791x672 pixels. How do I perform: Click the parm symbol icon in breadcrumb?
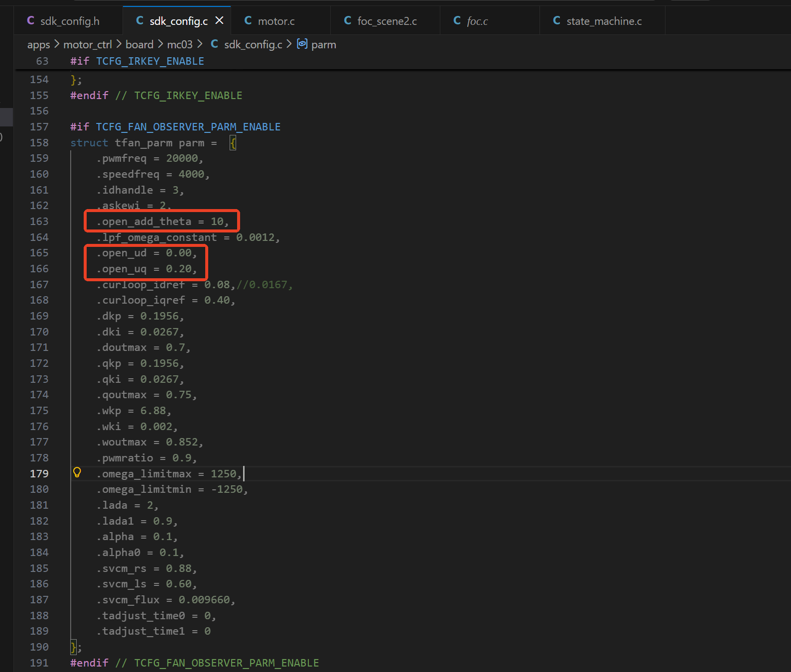coord(302,44)
